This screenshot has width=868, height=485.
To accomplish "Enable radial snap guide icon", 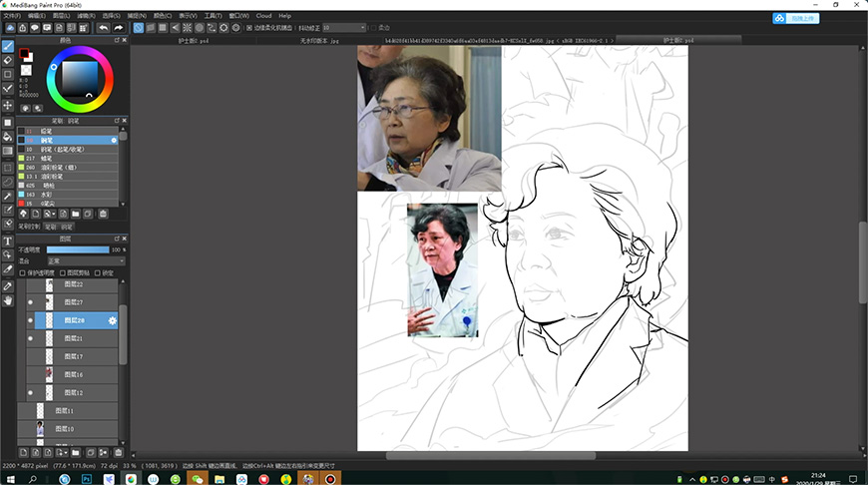I will click(188, 28).
